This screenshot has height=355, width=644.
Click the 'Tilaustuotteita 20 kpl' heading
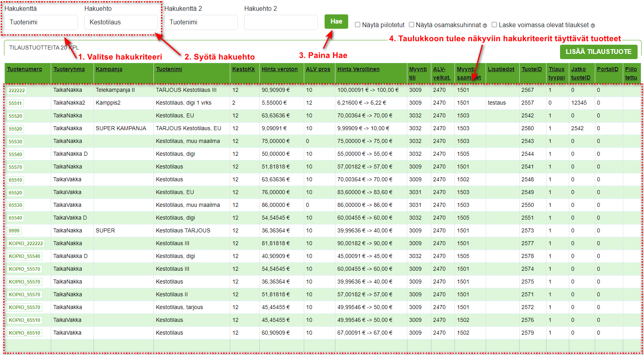[44, 48]
